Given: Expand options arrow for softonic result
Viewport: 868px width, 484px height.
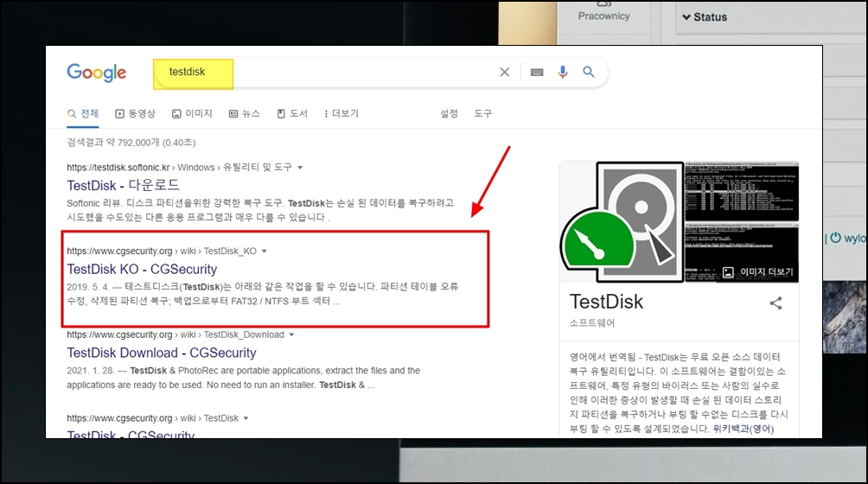Looking at the screenshot, I should 300,168.
